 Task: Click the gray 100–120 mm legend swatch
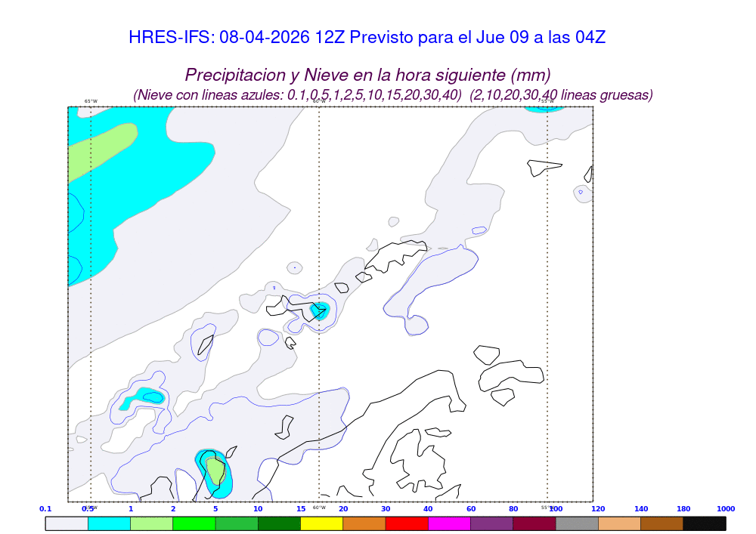click(577, 523)
